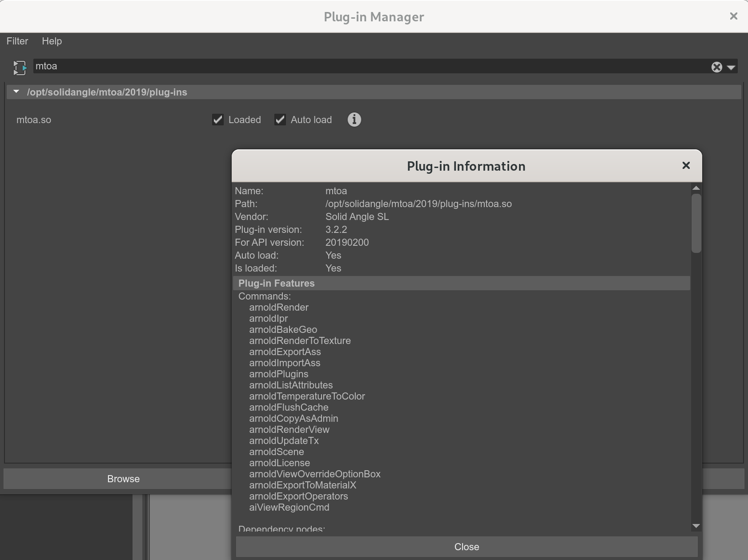Toggle the Auto load checkbox for mtoa.so
The width and height of the screenshot is (748, 560).
280,120
